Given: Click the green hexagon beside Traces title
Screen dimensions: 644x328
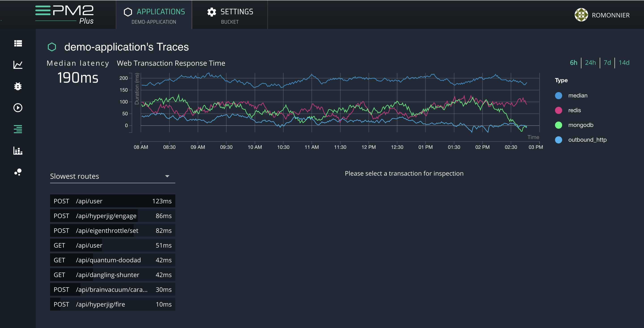Looking at the screenshot, I should pos(52,47).
